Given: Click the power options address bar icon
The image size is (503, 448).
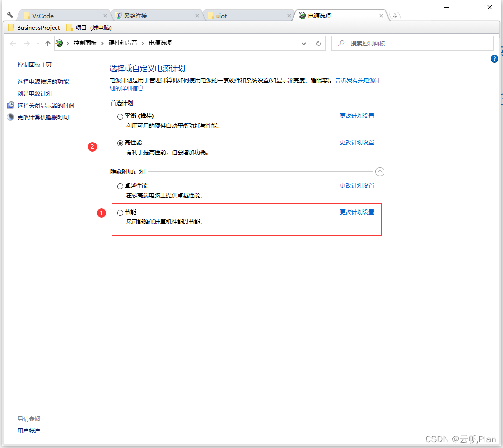Looking at the screenshot, I should click(59, 43).
